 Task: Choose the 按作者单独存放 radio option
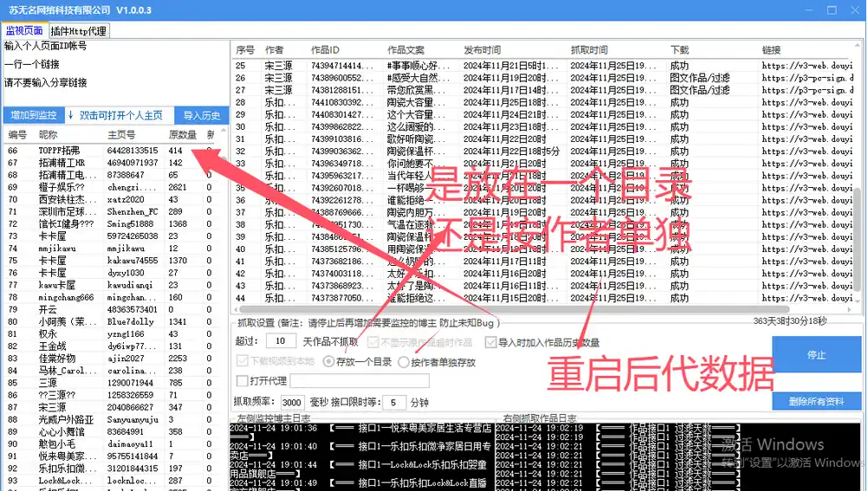point(403,362)
